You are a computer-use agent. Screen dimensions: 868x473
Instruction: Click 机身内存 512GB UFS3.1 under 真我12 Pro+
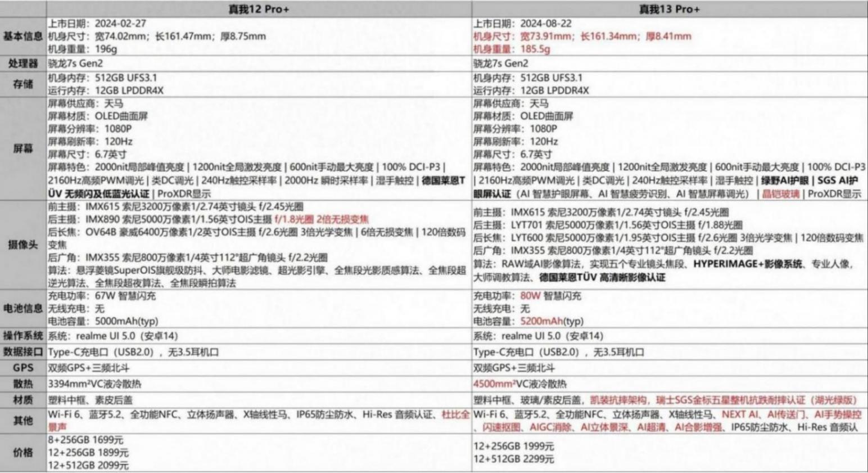102,78
